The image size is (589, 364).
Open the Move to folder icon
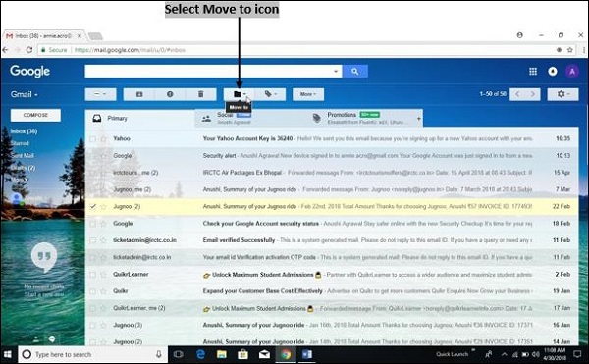click(239, 94)
